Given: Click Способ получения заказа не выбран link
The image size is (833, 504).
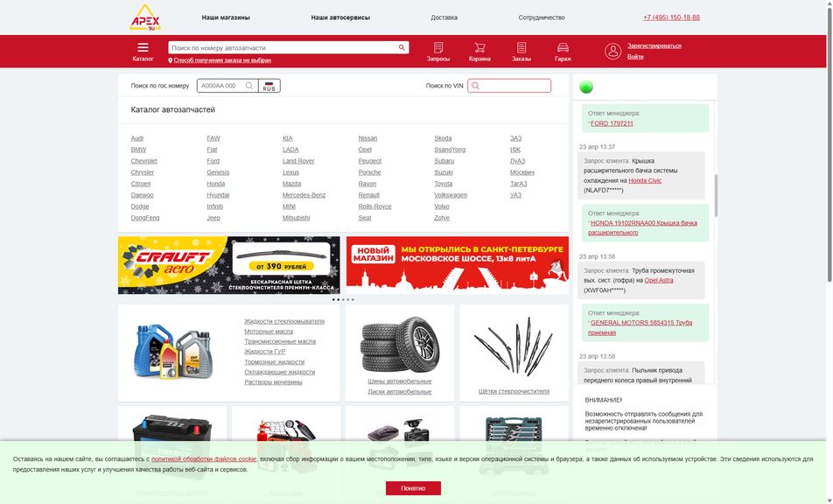Looking at the screenshot, I should click(x=222, y=60).
